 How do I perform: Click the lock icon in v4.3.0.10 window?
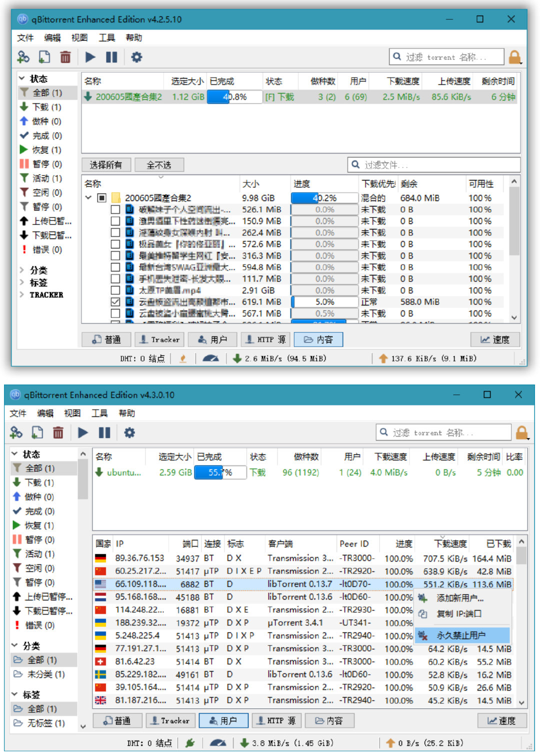pos(521,432)
